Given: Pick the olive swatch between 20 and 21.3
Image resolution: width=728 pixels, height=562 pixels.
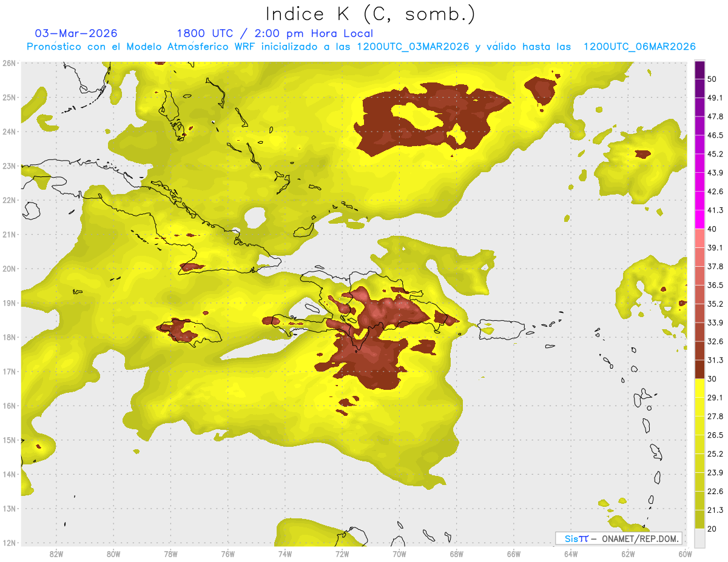Looking at the screenshot, I should coord(699,520).
